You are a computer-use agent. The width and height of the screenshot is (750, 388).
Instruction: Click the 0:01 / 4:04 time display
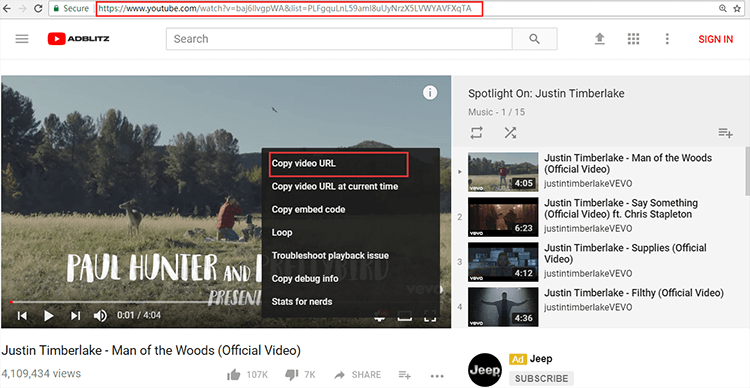click(139, 315)
